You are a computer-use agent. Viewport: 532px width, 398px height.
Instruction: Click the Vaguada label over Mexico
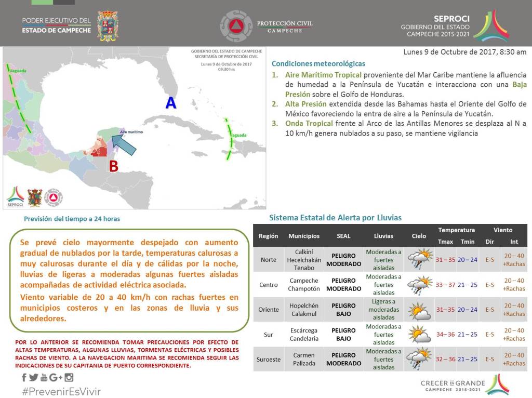(18, 71)
